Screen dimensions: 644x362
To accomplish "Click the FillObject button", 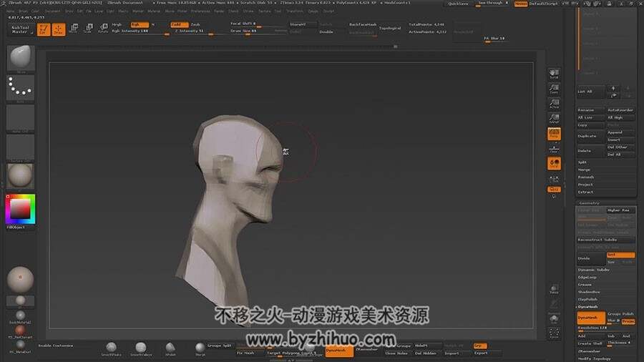I will point(16,227).
